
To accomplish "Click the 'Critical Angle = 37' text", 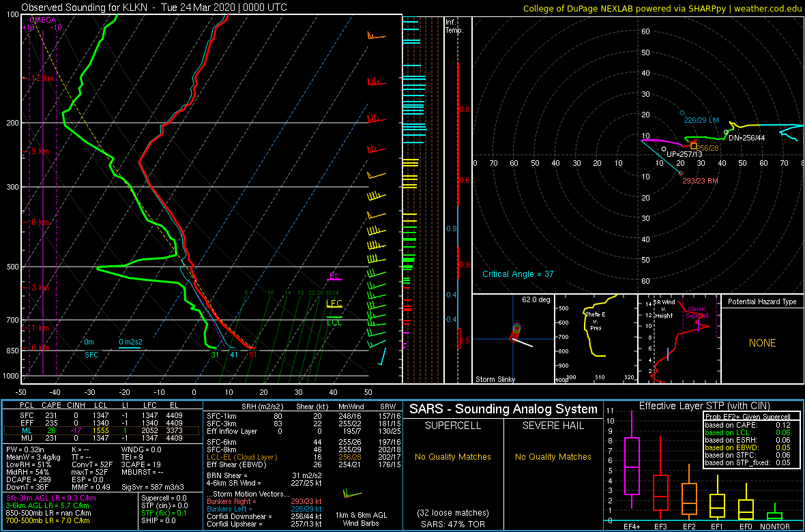I will pos(518,274).
